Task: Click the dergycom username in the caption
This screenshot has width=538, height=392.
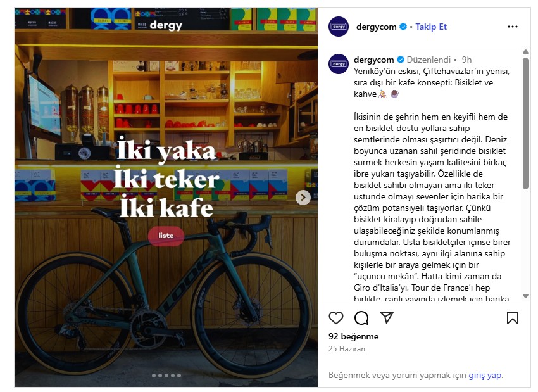Action: click(x=373, y=60)
